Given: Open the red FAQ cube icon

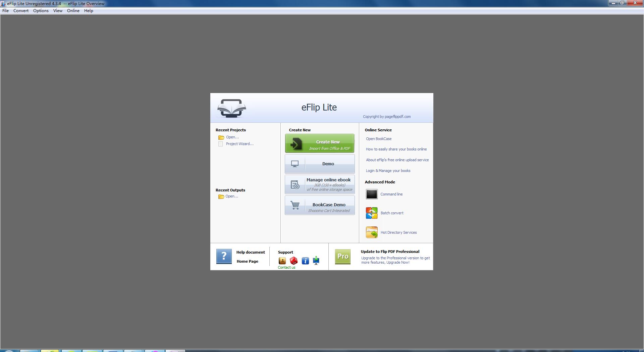Looking at the screenshot, I should pos(294,261).
